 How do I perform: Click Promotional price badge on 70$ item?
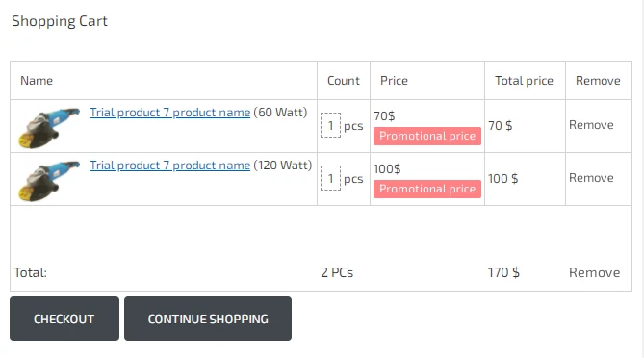427,136
